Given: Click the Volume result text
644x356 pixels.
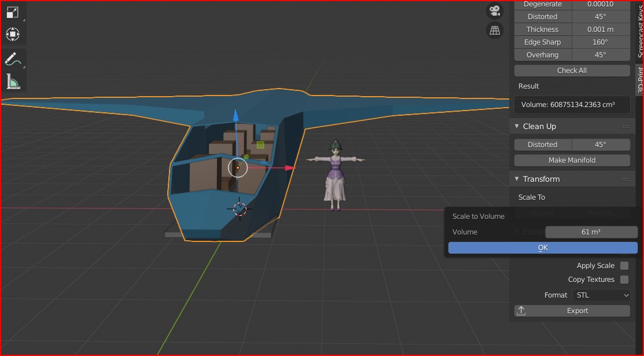Looking at the screenshot, I should (568, 105).
